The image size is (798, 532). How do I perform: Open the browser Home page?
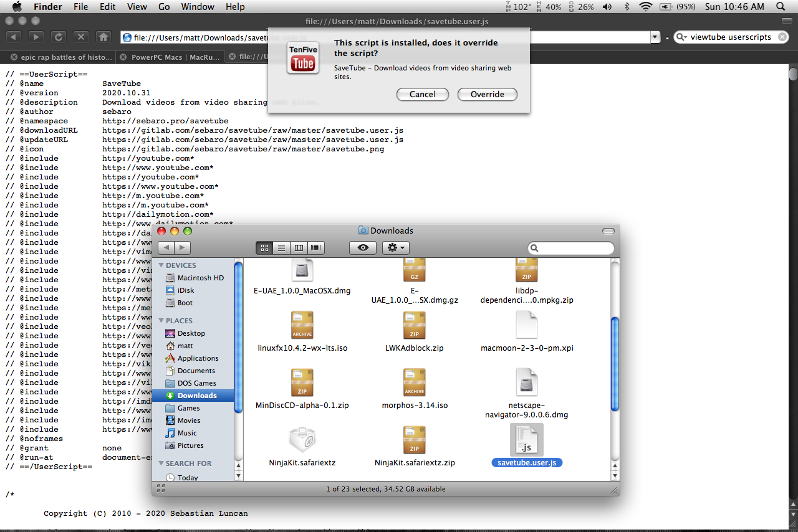(103, 37)
